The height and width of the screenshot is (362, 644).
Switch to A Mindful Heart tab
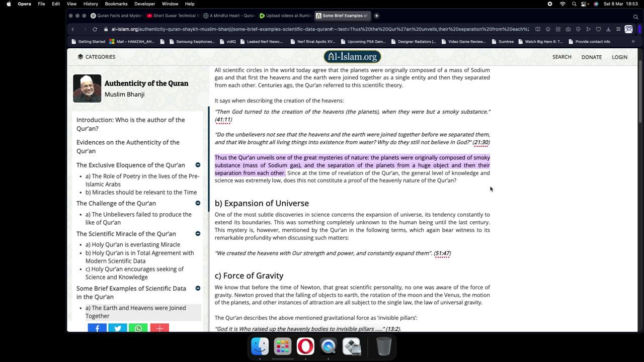pos(229,16)
